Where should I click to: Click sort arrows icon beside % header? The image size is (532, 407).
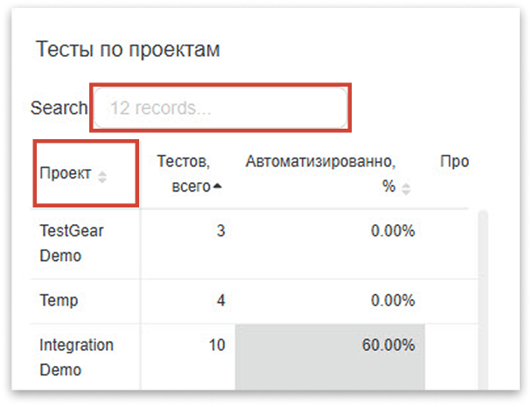[406, 189]
